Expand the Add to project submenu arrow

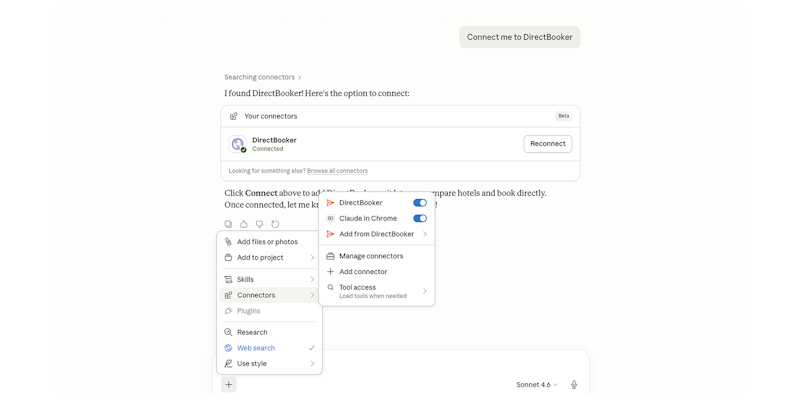(x=312, y=258)
